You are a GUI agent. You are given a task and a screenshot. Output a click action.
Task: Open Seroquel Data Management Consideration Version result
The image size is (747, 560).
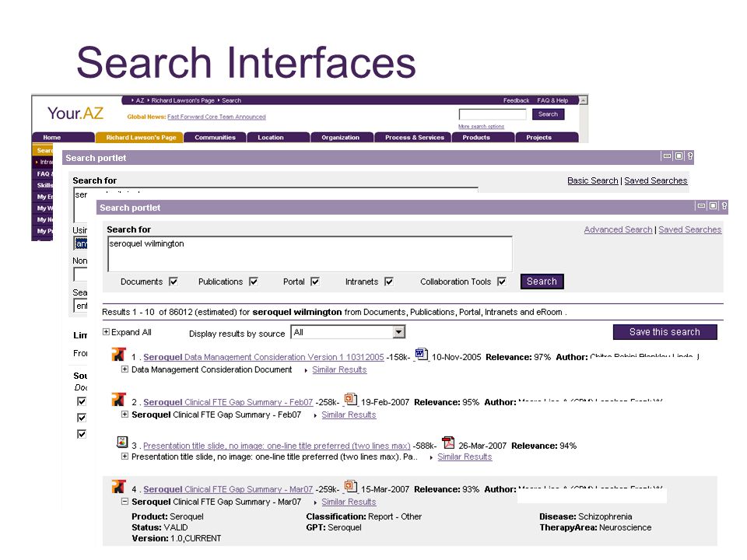(x=264, y=357)
